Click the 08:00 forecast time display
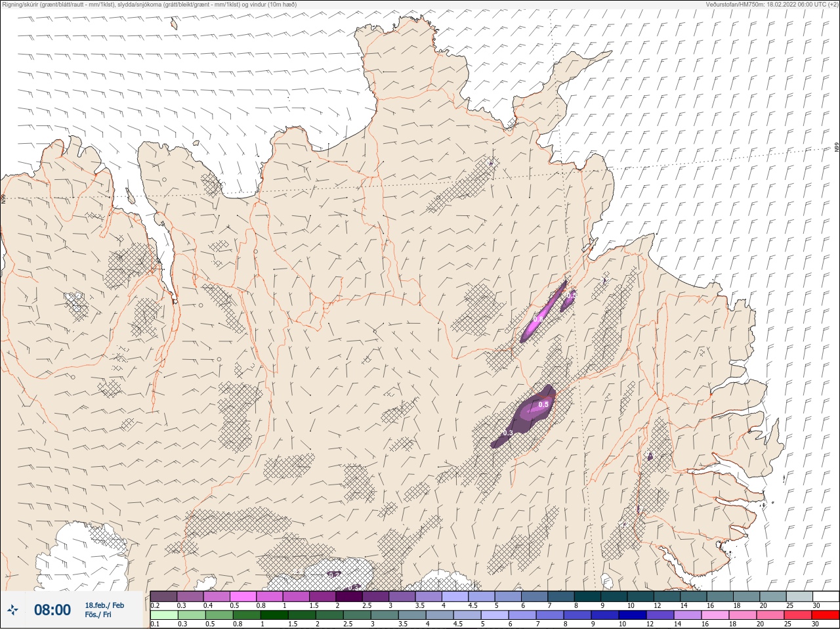The width and height of the screenshot is (840, 629). coord(52,610)
